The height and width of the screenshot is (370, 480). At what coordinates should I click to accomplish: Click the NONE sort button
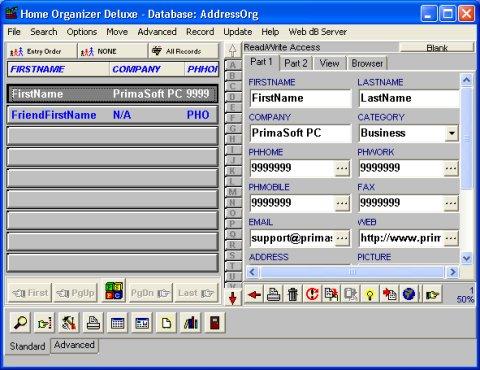click(x=113, y=51)
